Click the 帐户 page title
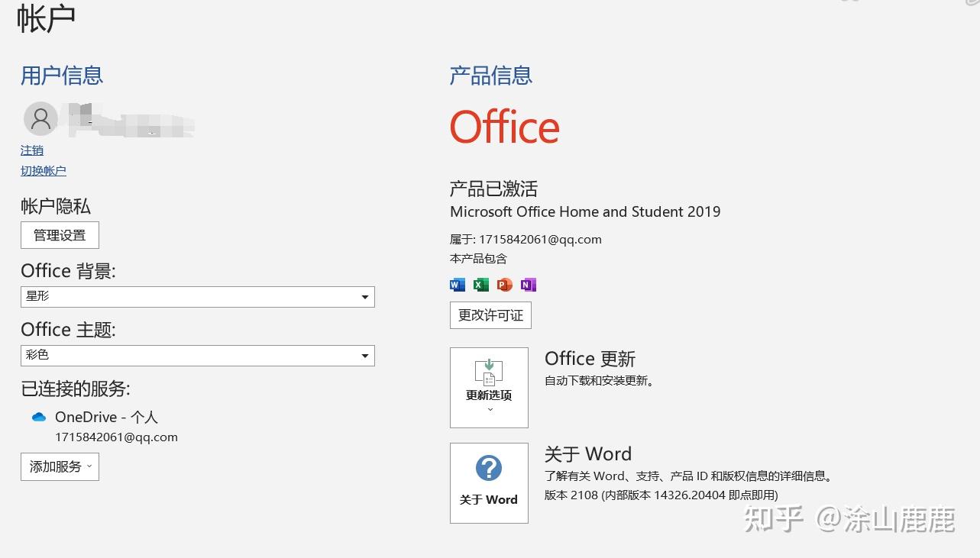Image resolution: width=980 pixels, height=558 pixels. click(x=46, y=18)
